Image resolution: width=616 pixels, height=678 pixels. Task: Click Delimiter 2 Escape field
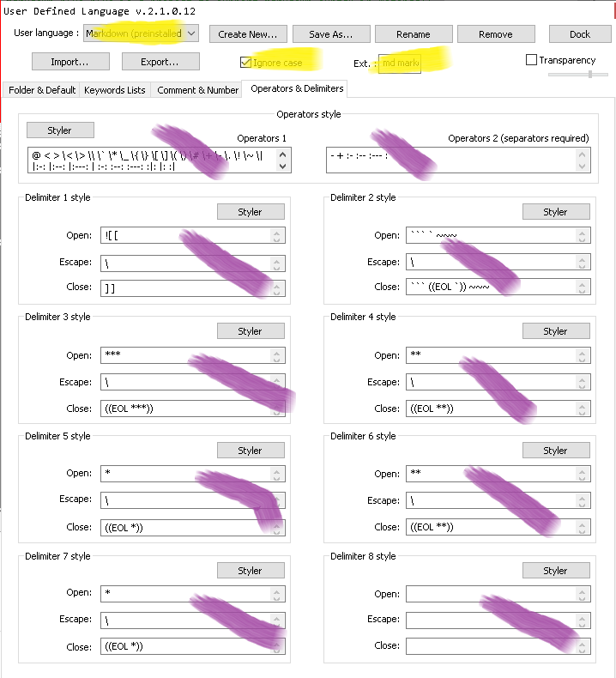(x=498, y=262)
